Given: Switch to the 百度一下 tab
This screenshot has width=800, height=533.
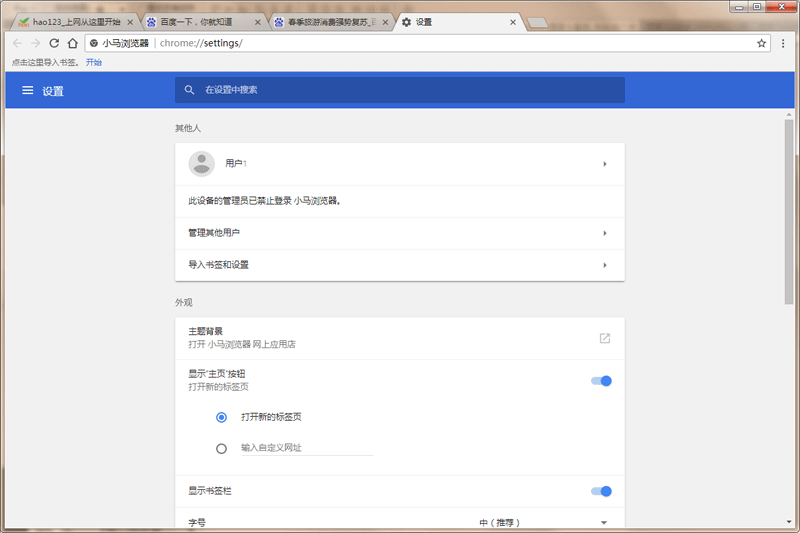Looking at the screenshot, I should (x=202, y=22).
